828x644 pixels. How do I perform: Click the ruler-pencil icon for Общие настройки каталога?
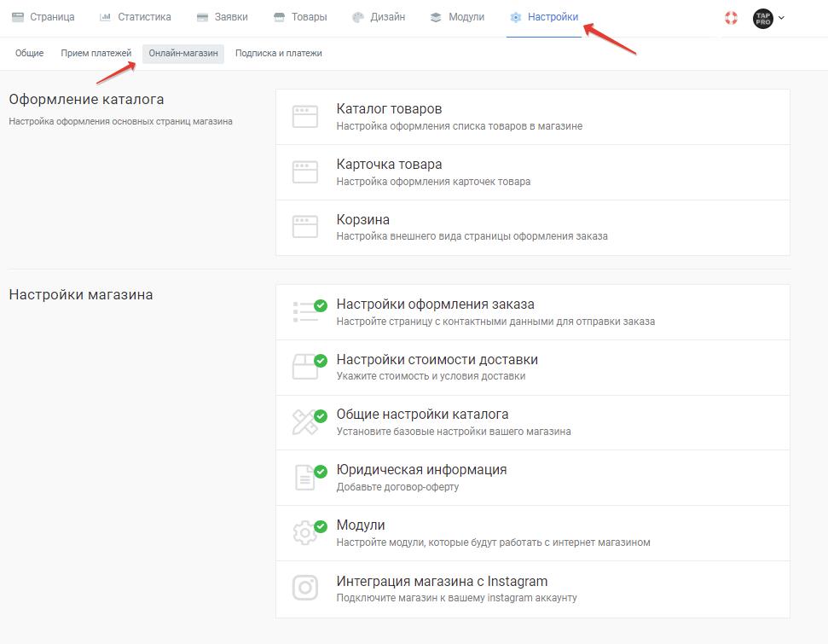[305, 422]
